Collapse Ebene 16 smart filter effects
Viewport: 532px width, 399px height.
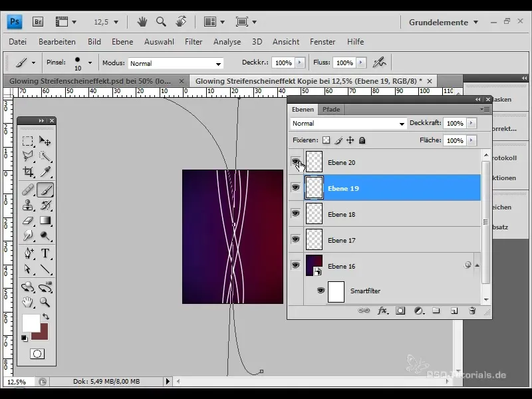click(477, 265)
